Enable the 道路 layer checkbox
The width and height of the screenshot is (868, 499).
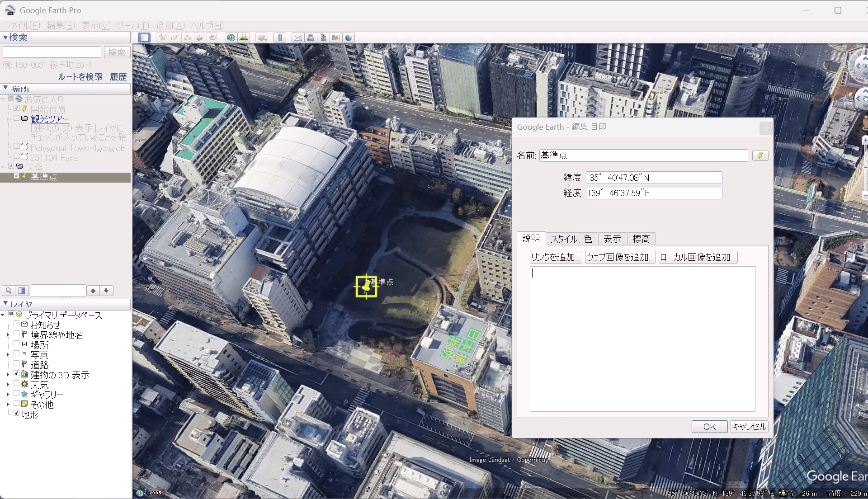click(x=17, y=364)
